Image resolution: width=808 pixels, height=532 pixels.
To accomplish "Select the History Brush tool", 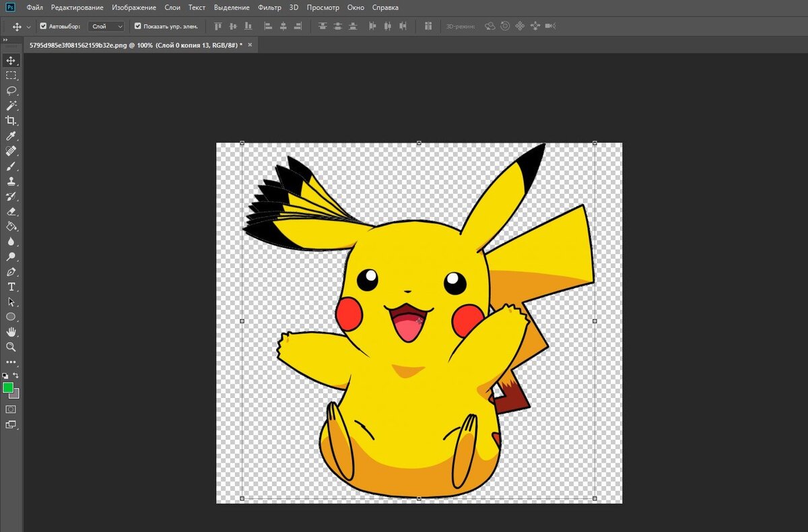I will pyautogui.click(x=11, y=197).
